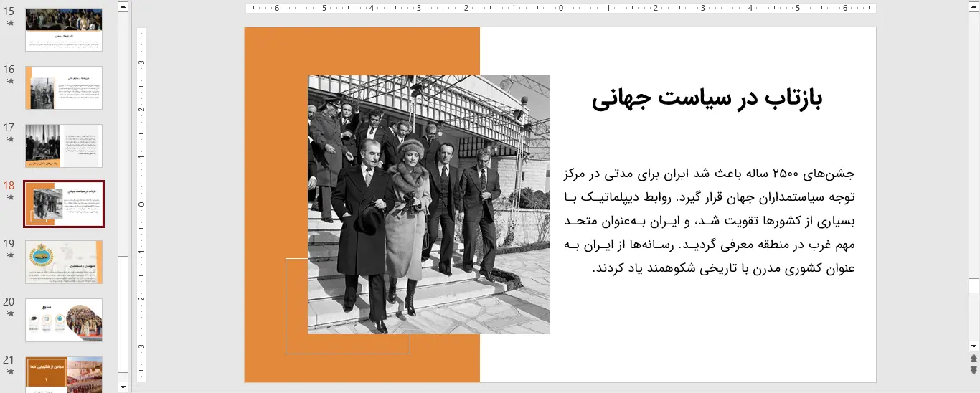Select slide 20 thumbnail in the panel
The height and width of the screenshot is (393, 980).
coord(64,320)
